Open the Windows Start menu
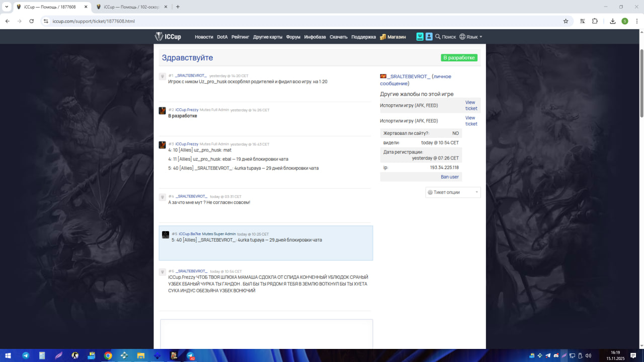Image resolution: width=644 pixels, height=362 pixels. click(8, 355)
